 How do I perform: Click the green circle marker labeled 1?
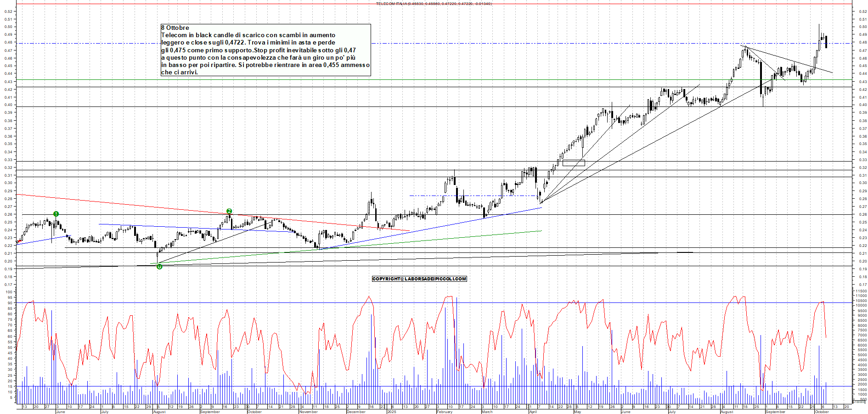[56, 214]
